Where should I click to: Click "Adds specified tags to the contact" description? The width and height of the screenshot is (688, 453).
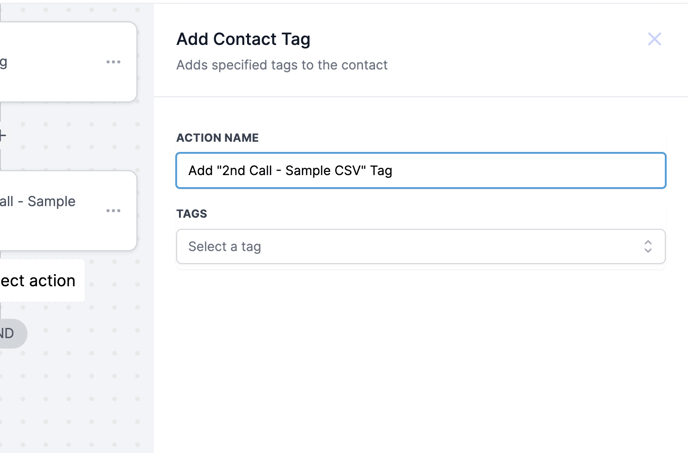(282, 65)
